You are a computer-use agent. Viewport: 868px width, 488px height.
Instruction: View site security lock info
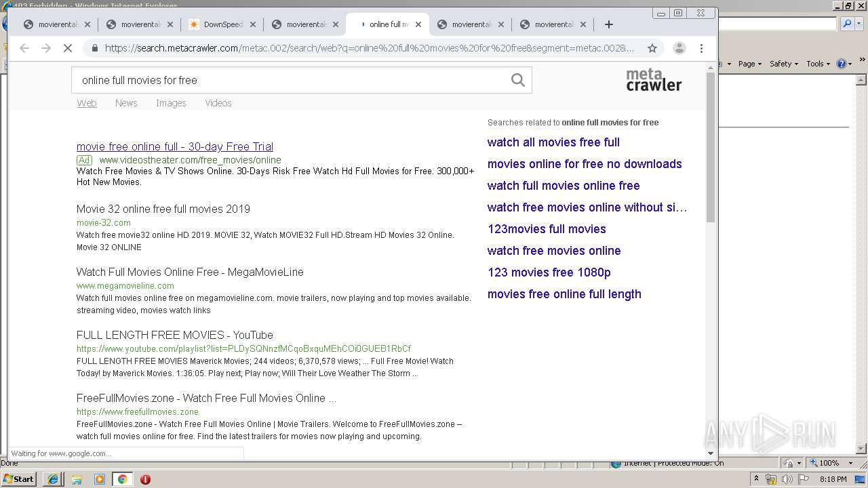pos(94,48)
